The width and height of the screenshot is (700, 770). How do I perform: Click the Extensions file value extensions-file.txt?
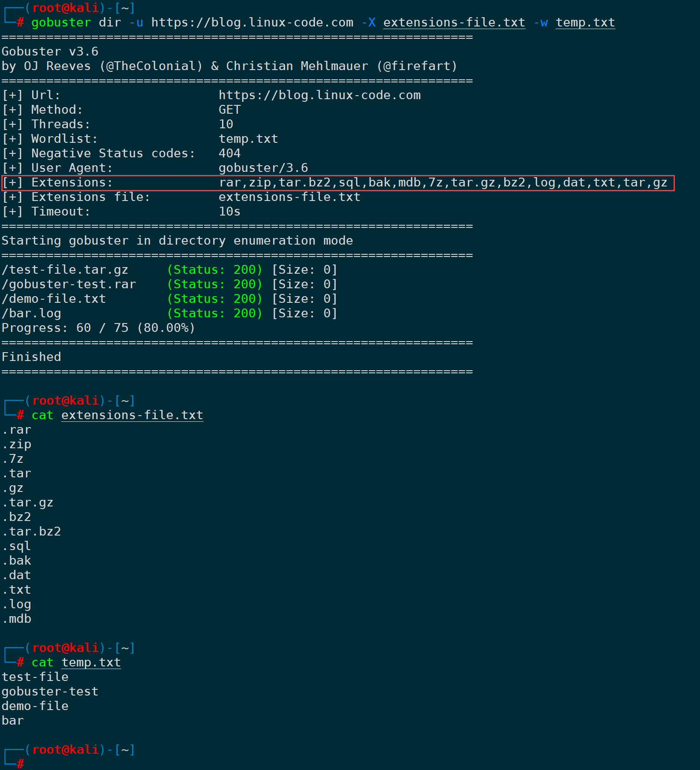pyautogui.click(x=289, y=197)
